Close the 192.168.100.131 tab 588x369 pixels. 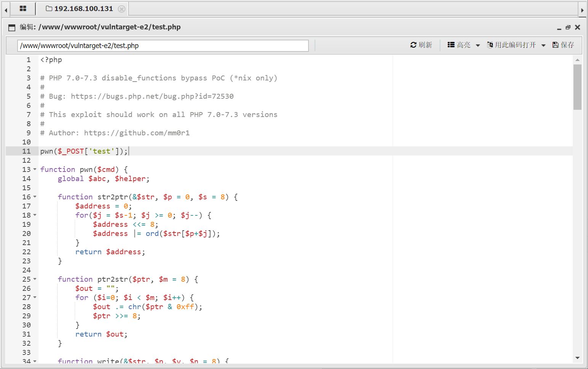tap(122, 9)
